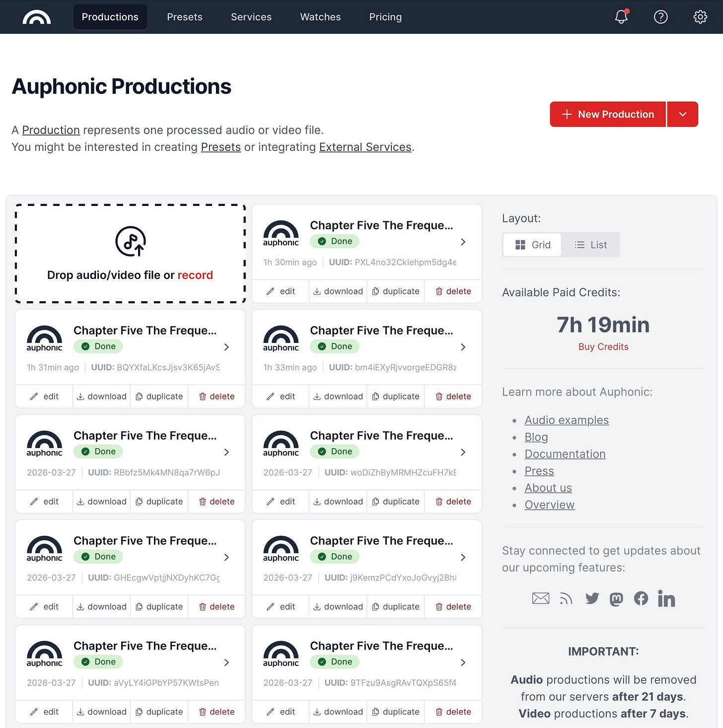Open the notifications bell
This screenshot has width=723, height=728.
[x=621, y=17]
